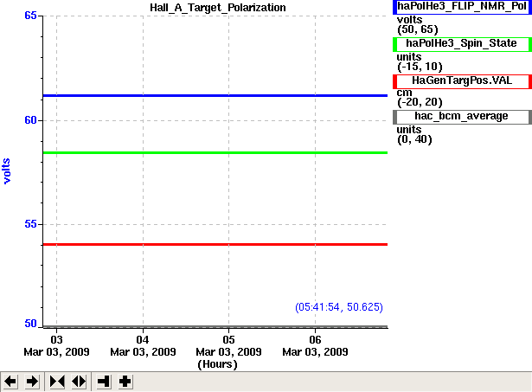Viewport: 532px width, 392px height.
Task: Click the jump-to-end bar arrow icon
Action: (104, 382)
